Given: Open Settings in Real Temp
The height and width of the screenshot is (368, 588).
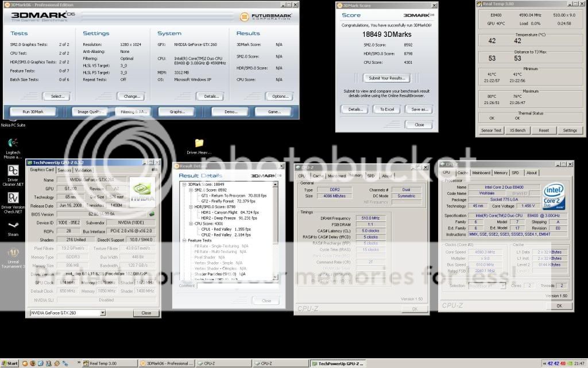Looking at the screenshot, I should point(570,131).
